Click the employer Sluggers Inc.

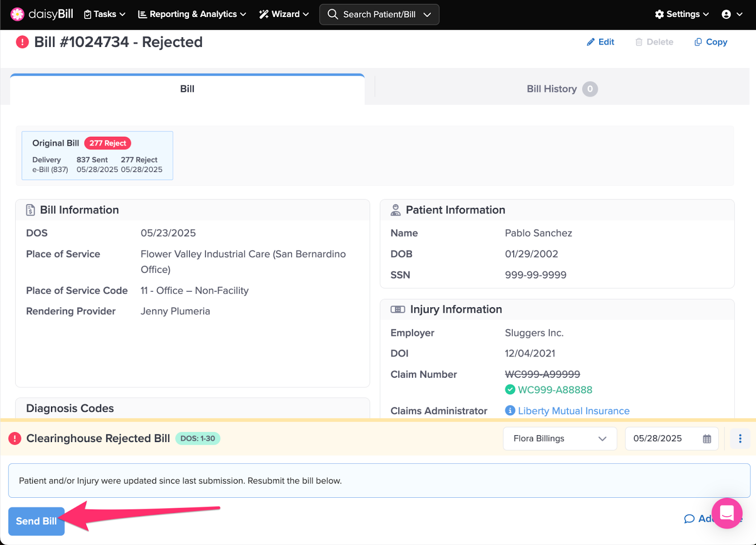coord(534,333)
